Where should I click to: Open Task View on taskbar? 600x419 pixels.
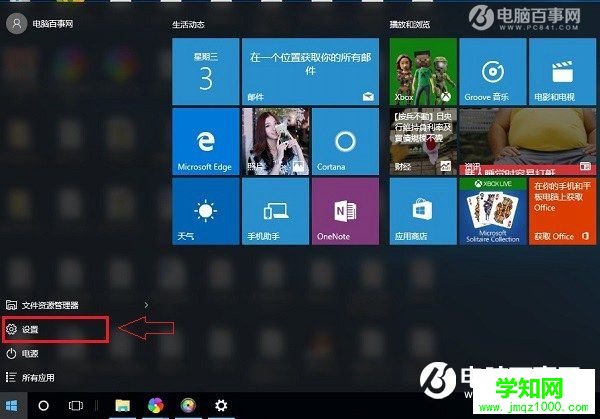click(75, 406)
